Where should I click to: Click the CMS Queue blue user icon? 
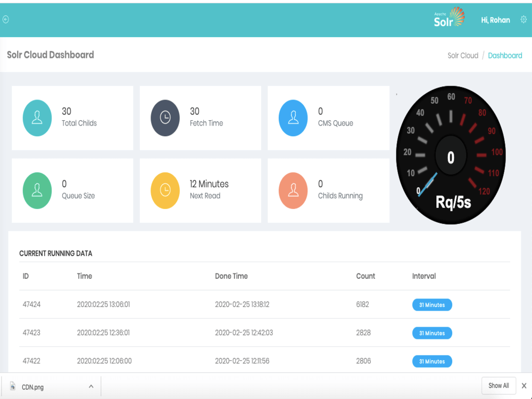(293, 118)
